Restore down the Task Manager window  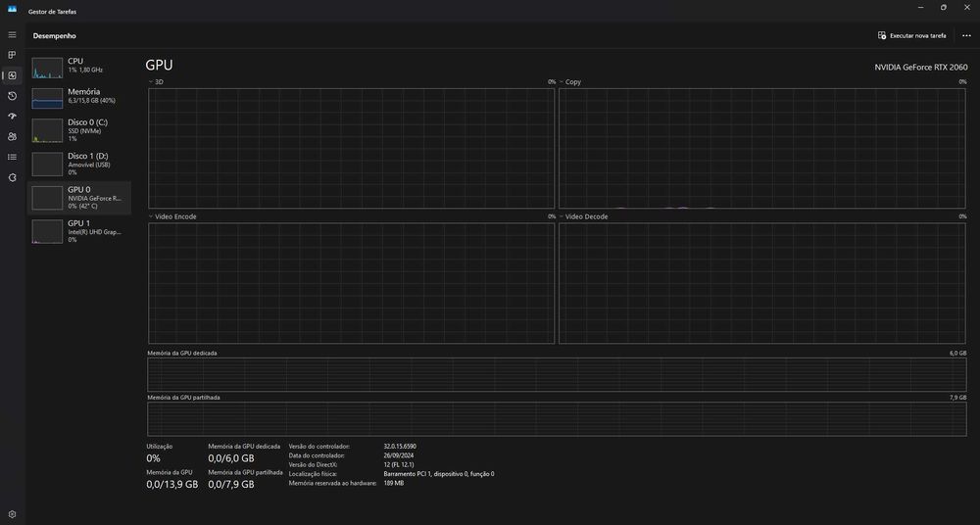pyautogui.click(x=943, y=8)
